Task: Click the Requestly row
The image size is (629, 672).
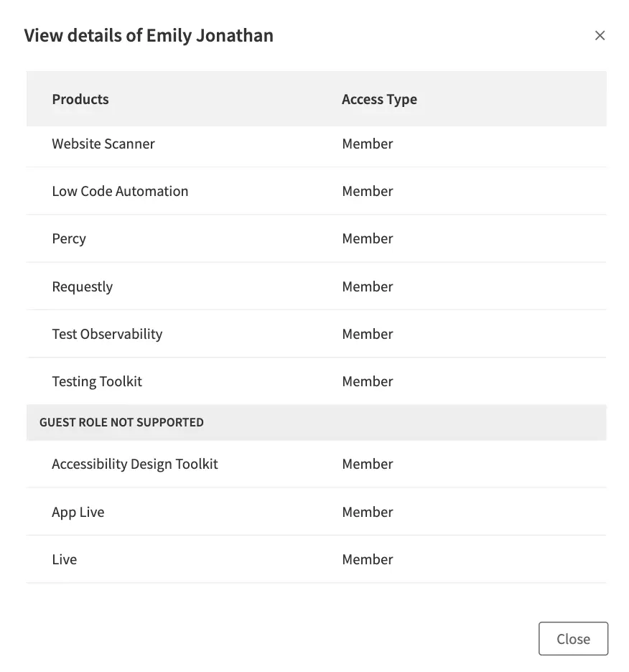Action: click(x=82, y=286)
